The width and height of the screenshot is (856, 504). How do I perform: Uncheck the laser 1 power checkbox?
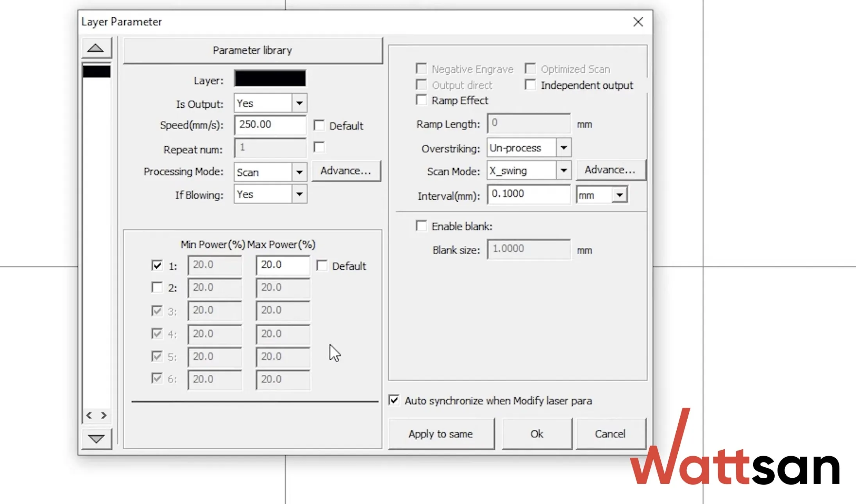click(157, 266)
